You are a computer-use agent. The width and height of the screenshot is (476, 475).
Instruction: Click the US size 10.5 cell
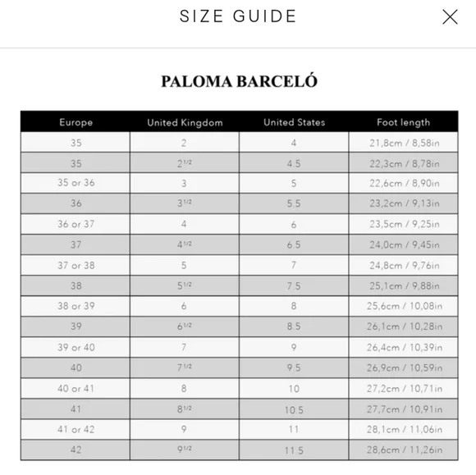(294, 409)
